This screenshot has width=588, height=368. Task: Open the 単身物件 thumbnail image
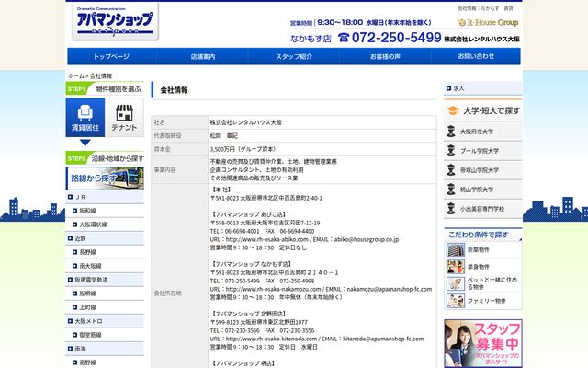(x=456, y=267)
